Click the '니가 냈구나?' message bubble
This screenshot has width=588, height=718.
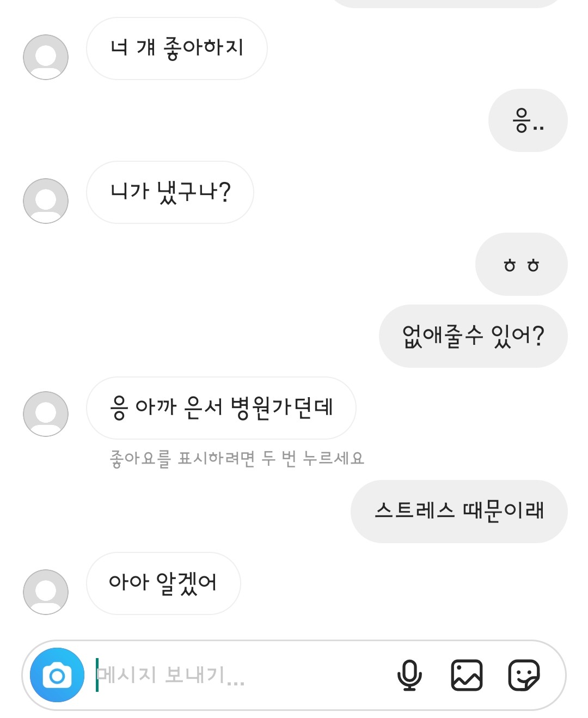tap(170, 192)
